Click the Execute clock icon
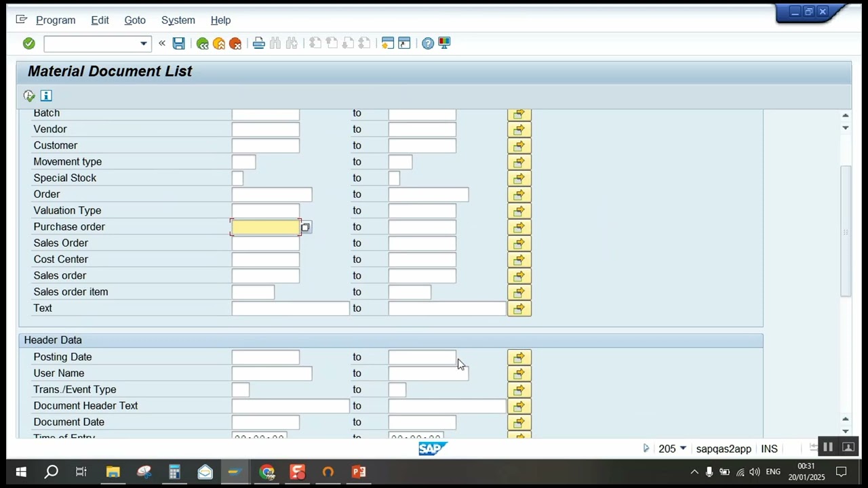This screenshot has height=488, width=868. [x=29, y=96]
